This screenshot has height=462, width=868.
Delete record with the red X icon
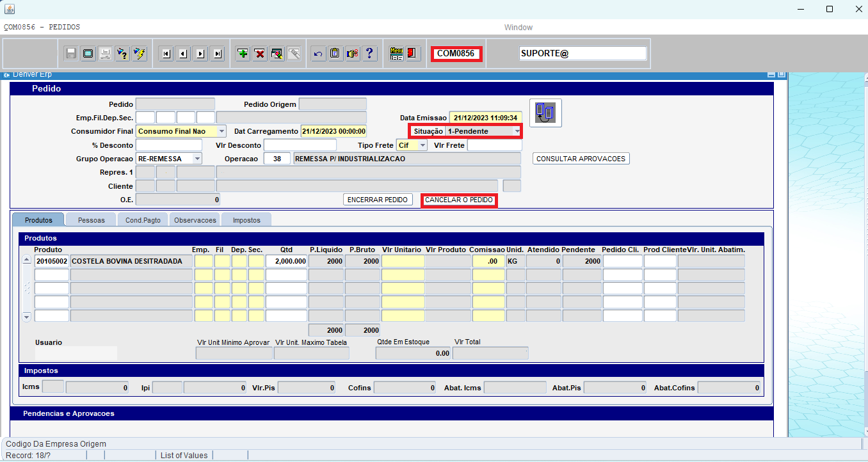click(x=260, y=54)
